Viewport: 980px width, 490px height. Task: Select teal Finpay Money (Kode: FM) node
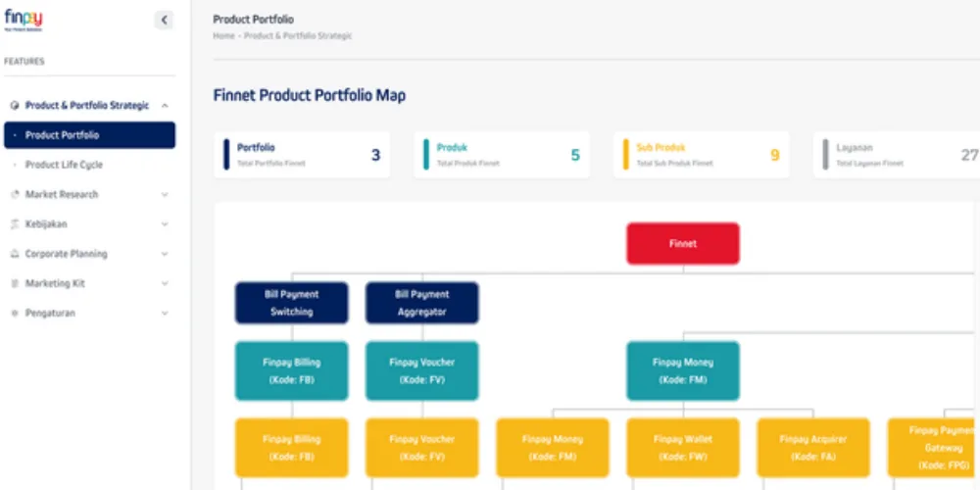coord(683,370)
